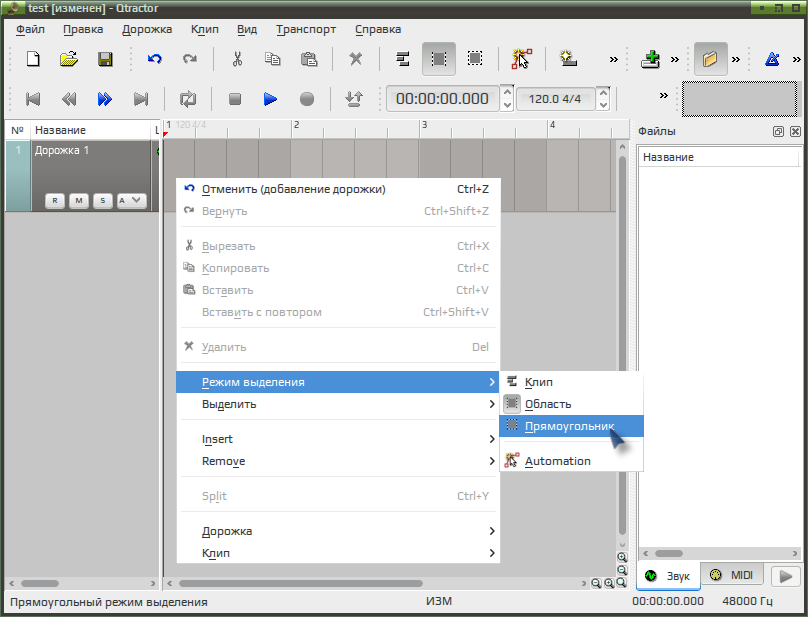Toggle the Files panel folder icon
This screenshot has width=808, height=617.
pyautogui.click(x=711, y=59)
